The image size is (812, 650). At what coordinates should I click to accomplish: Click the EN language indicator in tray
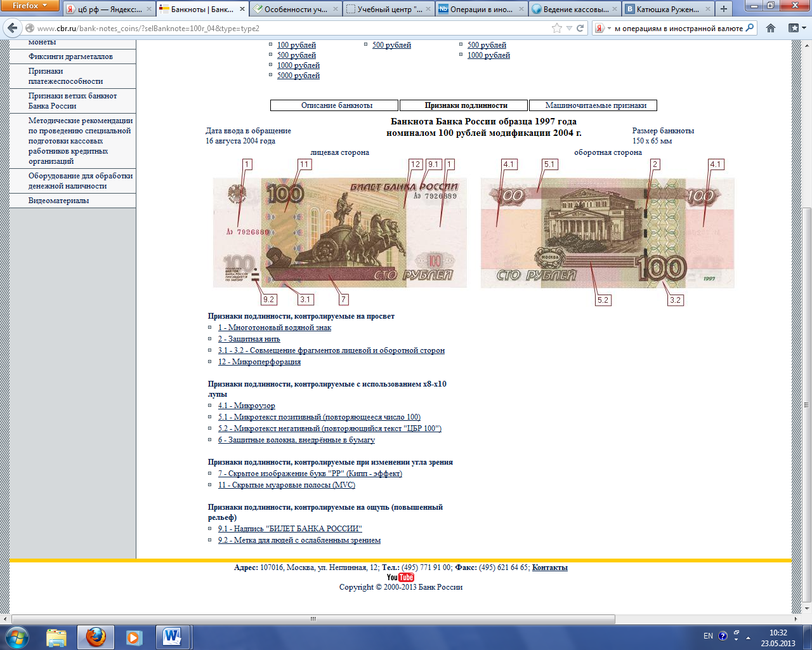pos(708,636)
